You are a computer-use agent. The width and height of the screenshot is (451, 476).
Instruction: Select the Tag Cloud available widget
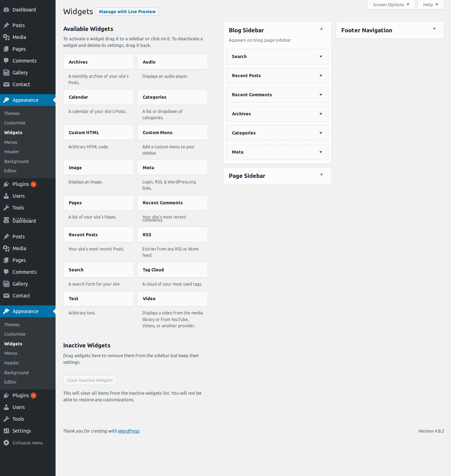pos(172,270)
